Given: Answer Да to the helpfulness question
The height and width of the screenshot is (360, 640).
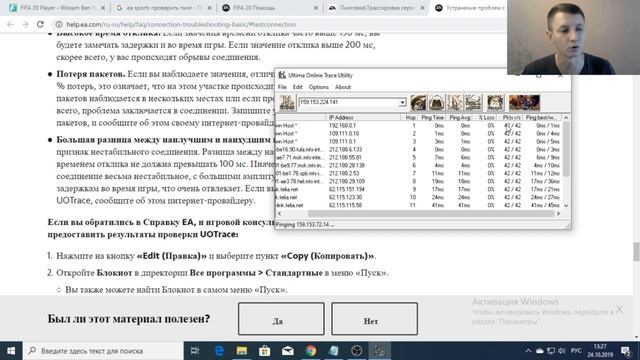Looking at the screenshot, I should (281, 318).
